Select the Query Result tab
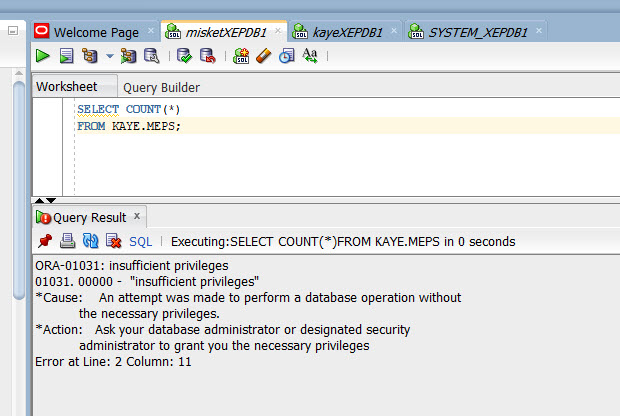Image resolution: width=620 pixels, height=416 pixels. [89, 217]
